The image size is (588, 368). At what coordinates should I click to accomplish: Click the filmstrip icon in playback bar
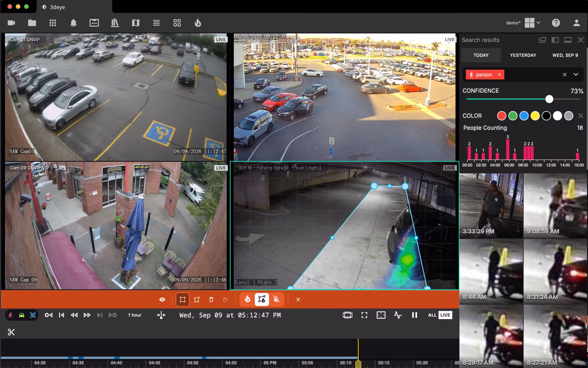point(348,315)
